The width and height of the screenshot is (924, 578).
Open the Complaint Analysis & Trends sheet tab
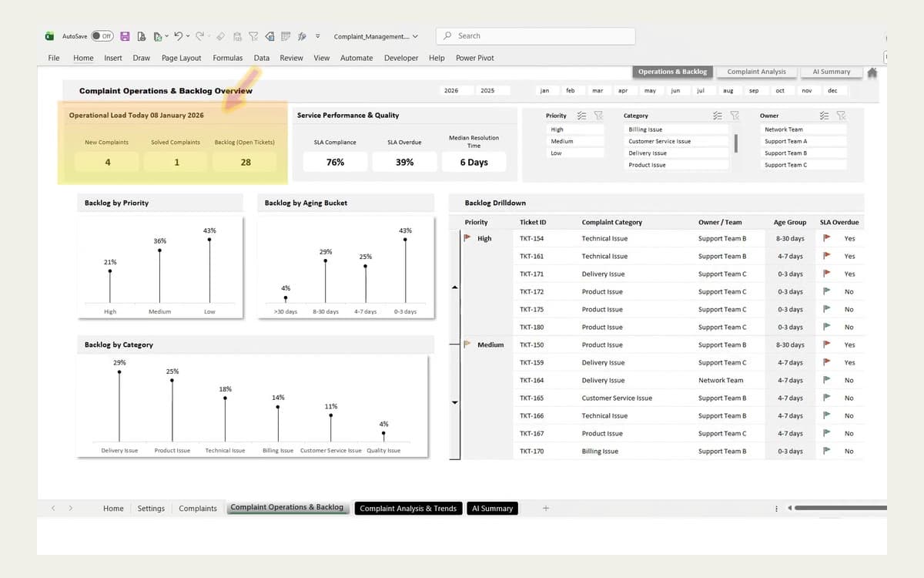(408, 508)
